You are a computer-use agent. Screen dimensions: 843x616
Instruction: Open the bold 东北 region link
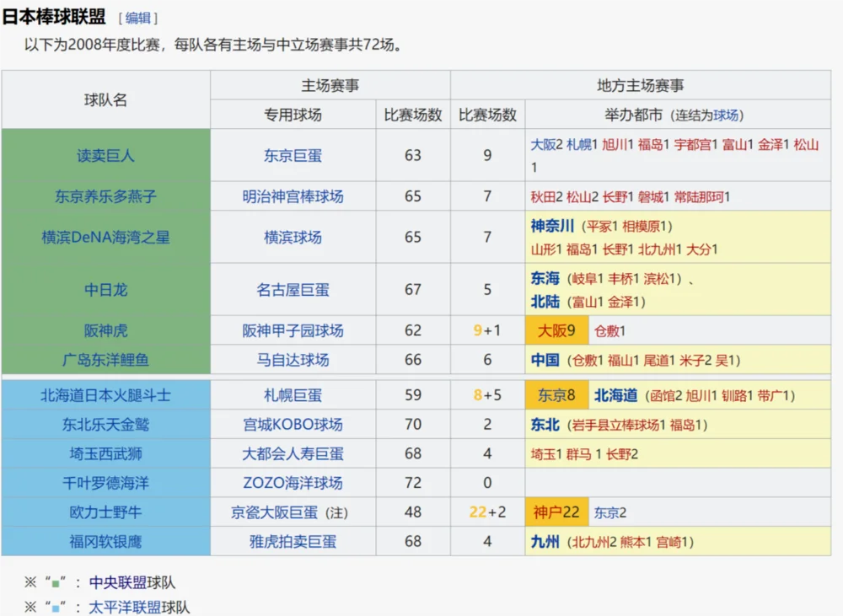click(545, 425)
